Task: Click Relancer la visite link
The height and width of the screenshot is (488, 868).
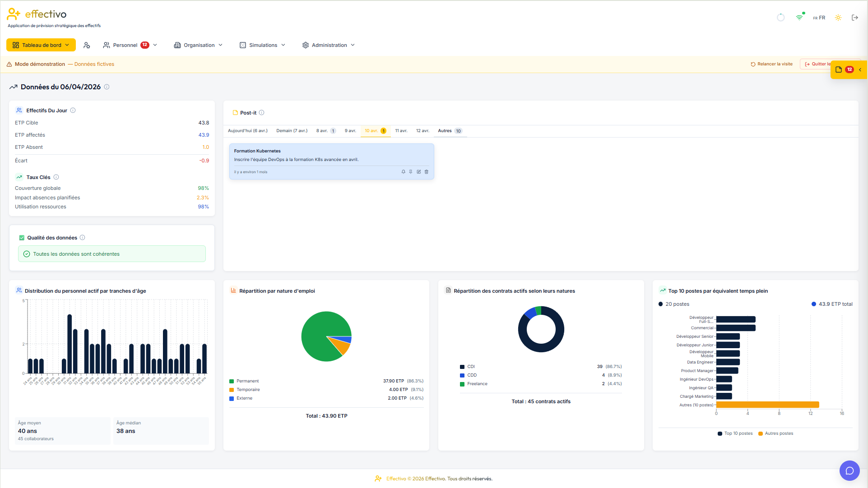Action: [x=771, y=64]
